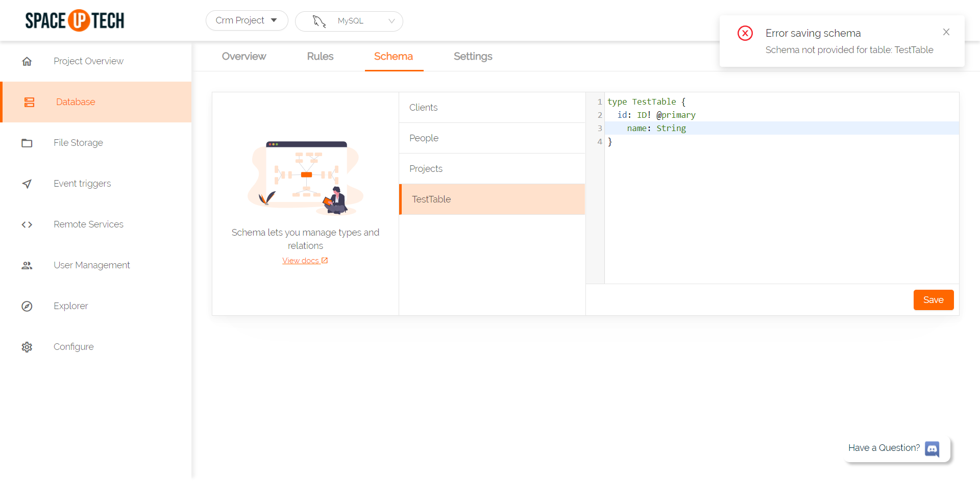This screenshot has height=481, width=980.
Task: Save the TestTable schema
Action: pos(933,300)
